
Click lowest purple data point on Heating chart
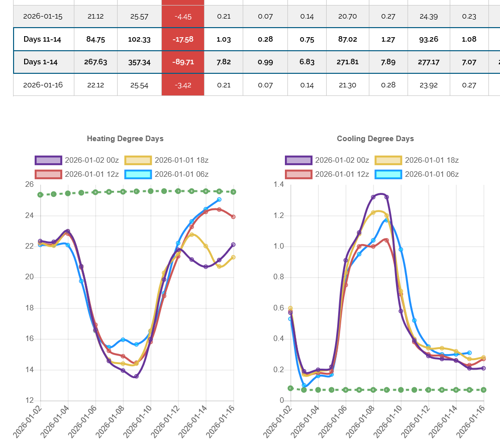(136, 376)
